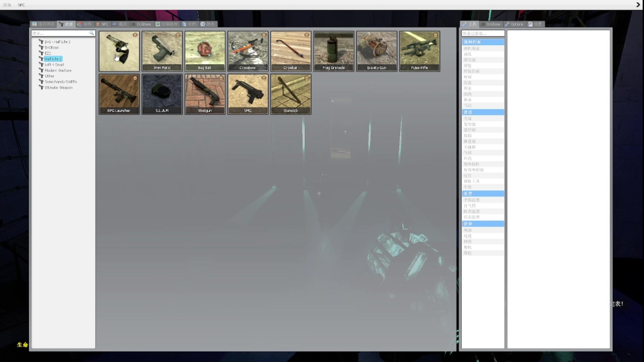Select the 滑轮 pulley tool
The width and height of the screenshot is (644, 362).
tap(483, 65)
